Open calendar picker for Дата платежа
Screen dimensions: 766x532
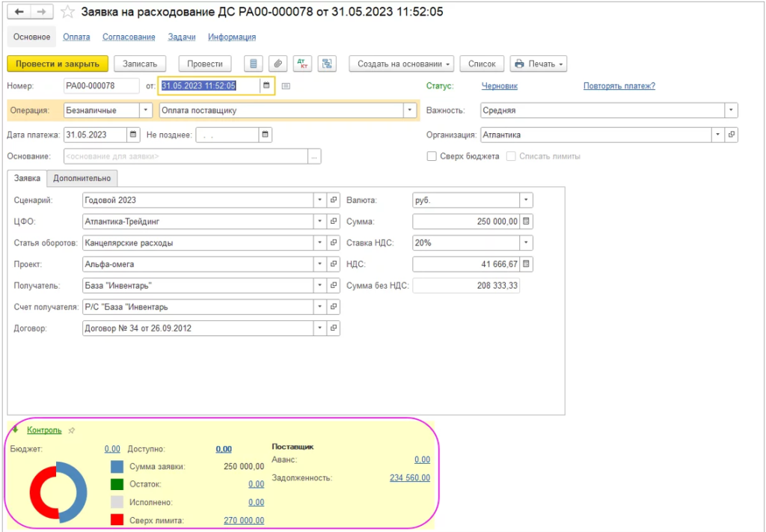pos(133,135)
